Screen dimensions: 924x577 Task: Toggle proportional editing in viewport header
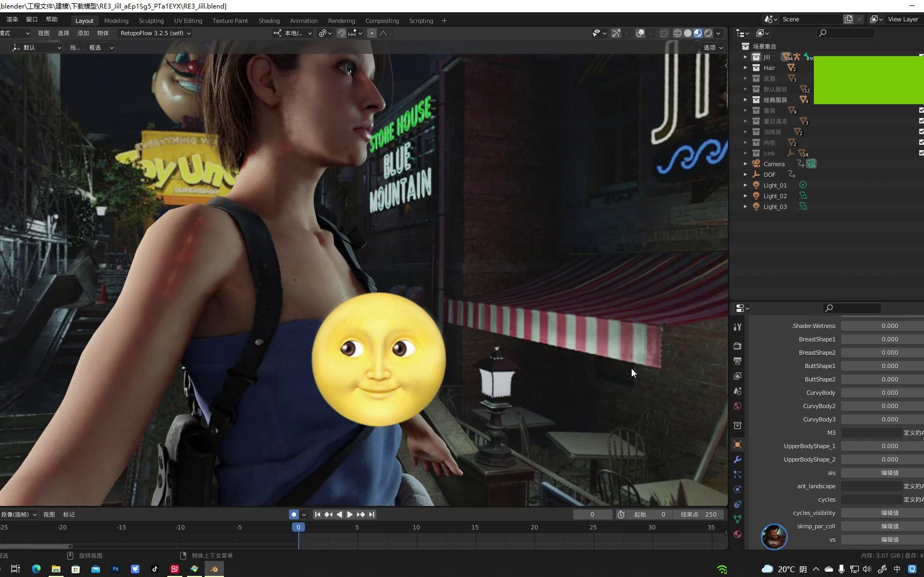[x=372, y=33]
